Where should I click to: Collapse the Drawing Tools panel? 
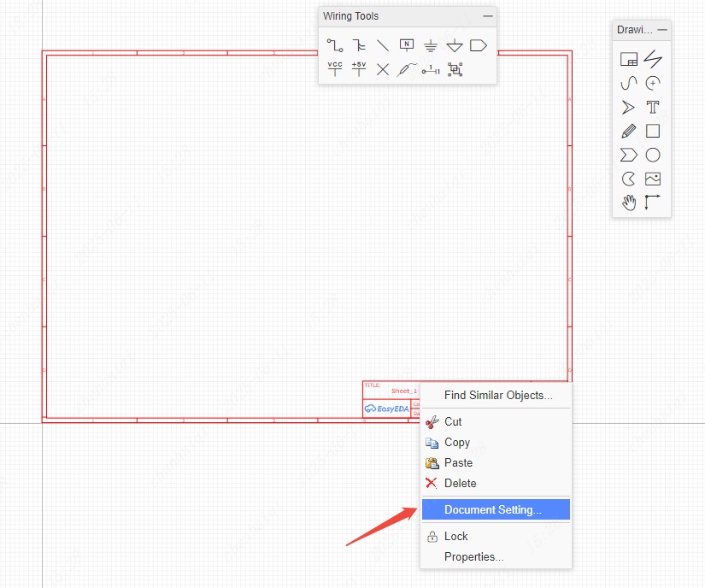click(x=662, y=30)
